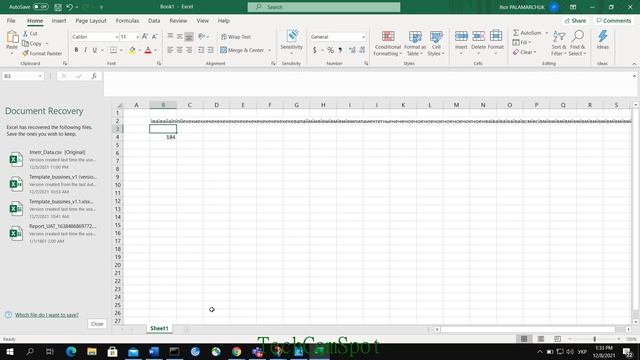This screenshot has height=360, width=640.
Task: Switch to the Review tab
Action: tap(178, 20)
